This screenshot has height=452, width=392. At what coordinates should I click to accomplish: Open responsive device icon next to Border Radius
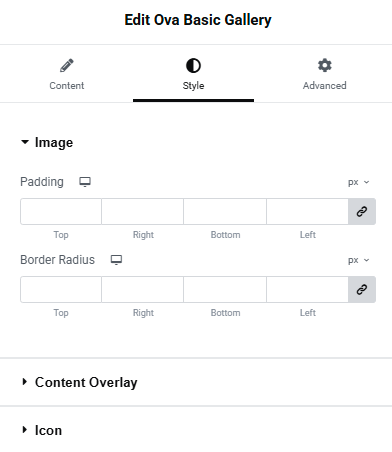(x=116, y=260)
